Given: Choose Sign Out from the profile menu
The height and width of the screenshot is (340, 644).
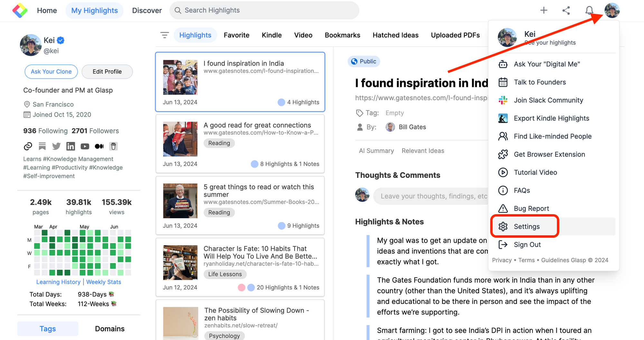Looking at the screenshot, I should click(x=553, y=245).
